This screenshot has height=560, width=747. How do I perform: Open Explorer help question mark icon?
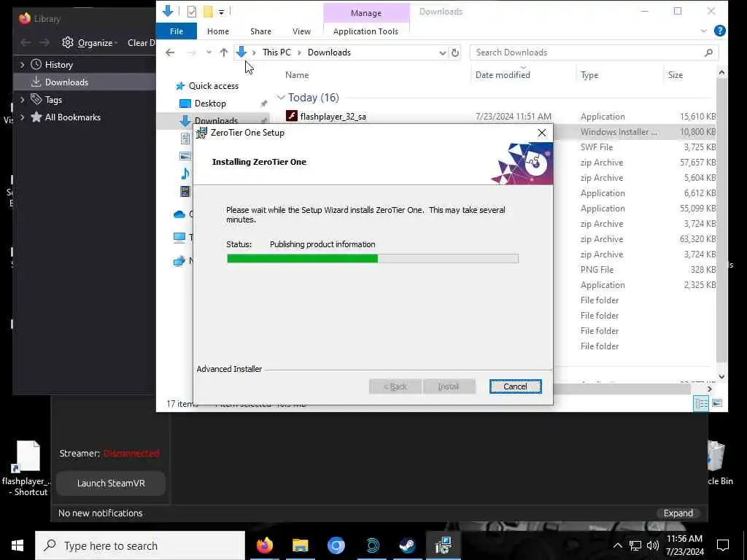click(x=719, y=31)
